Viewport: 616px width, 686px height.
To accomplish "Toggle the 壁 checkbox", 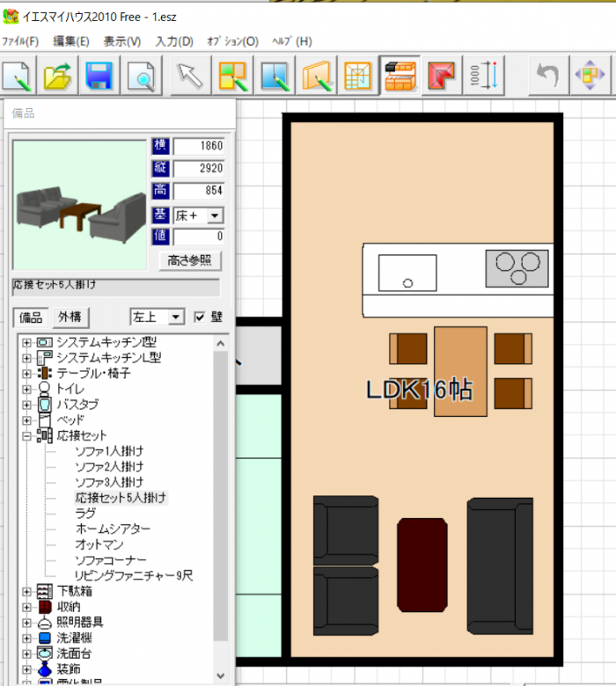I will point(199,317).
